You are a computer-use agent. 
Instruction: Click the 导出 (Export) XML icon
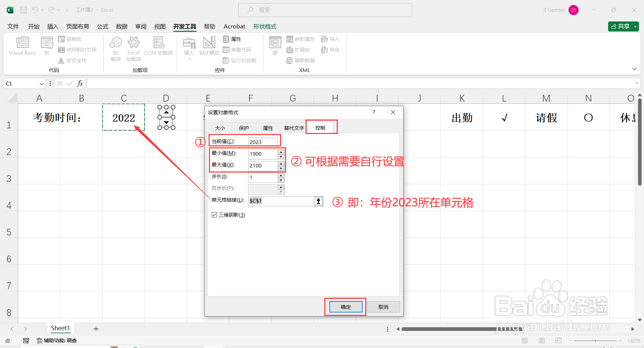pos(325,50)
